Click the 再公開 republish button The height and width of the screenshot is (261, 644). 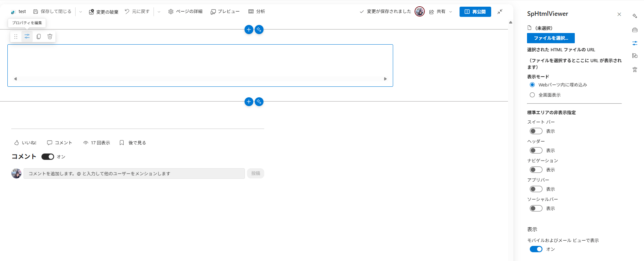475,12
